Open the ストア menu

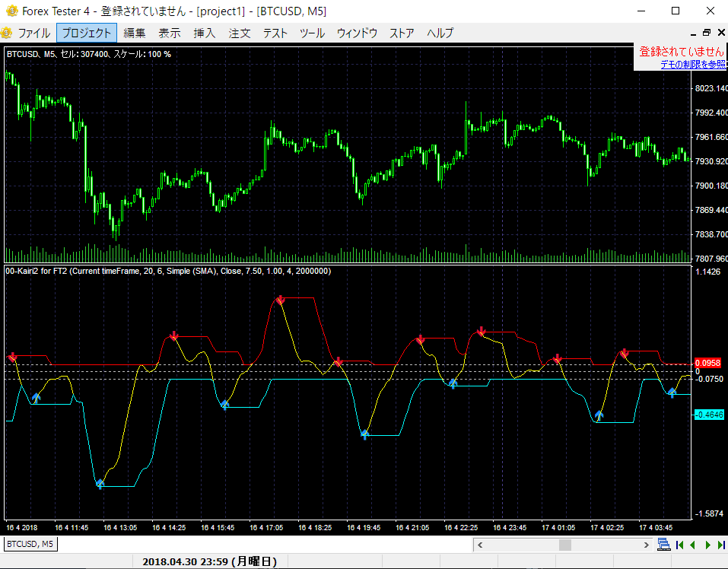[402, 33]
